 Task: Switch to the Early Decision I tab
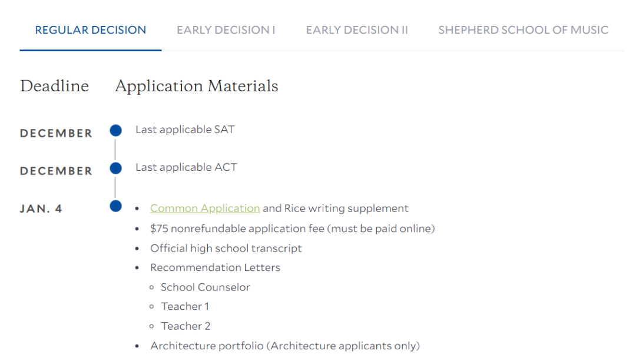point(226,30)
